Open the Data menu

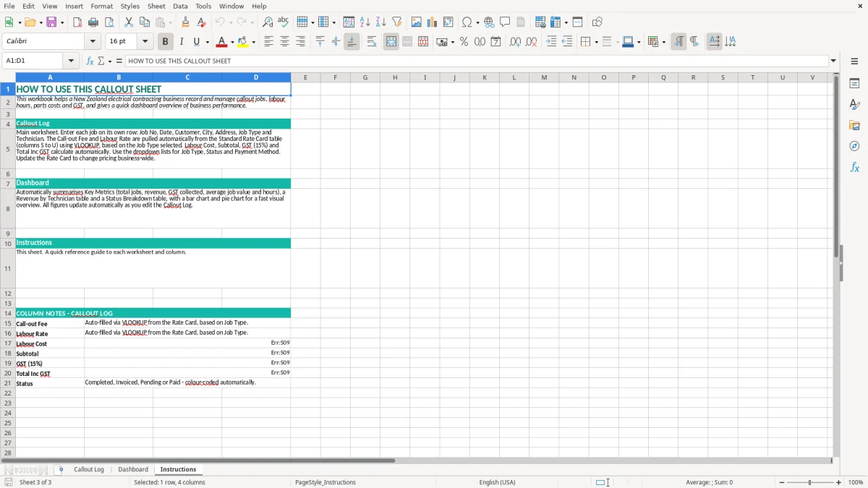(x=180, y=6)
